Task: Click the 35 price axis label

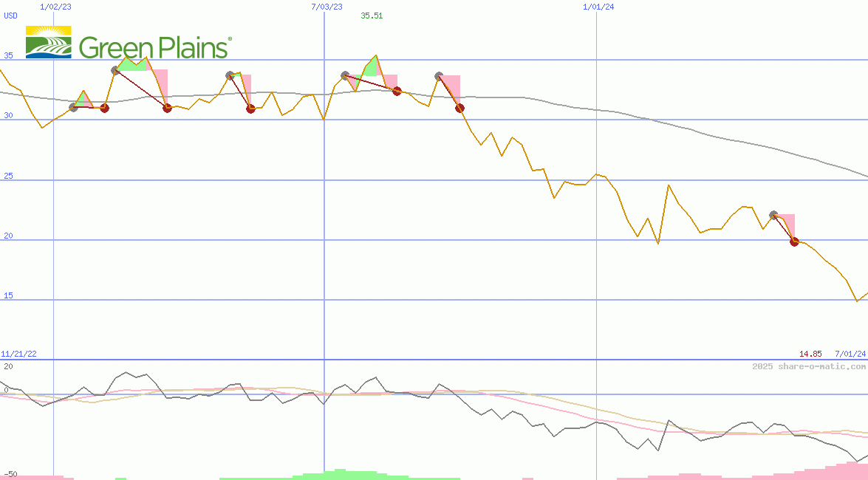Action: [x=8, y=55]
